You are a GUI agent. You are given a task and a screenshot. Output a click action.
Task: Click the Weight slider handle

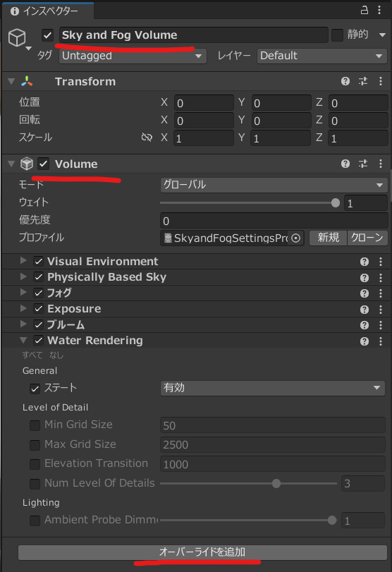tap(336, 203)
